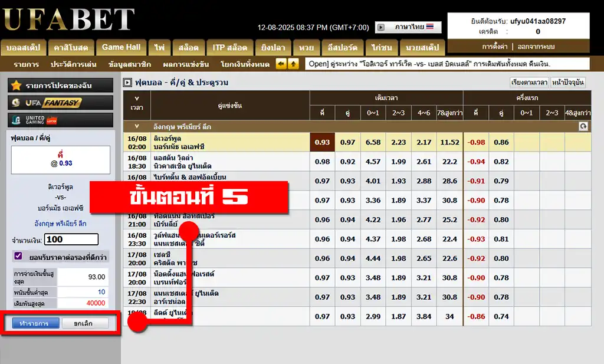This screenshot has width=604, height=364.
Task: Open the ไก่ชน tab
Action: 382,47
